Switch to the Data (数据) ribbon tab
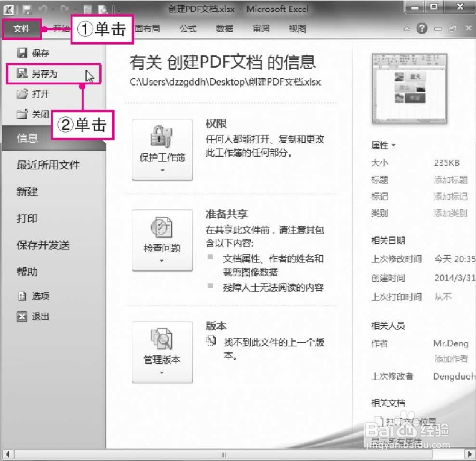This screenshot has height=461, width=476. pos(224,29)
